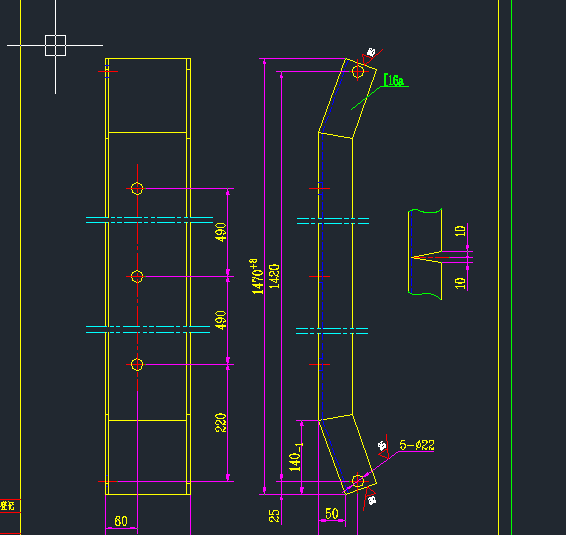Screen dimensions: 566x535
Task: Select the 1470+8 overall length dimension text
Action: 256,277
